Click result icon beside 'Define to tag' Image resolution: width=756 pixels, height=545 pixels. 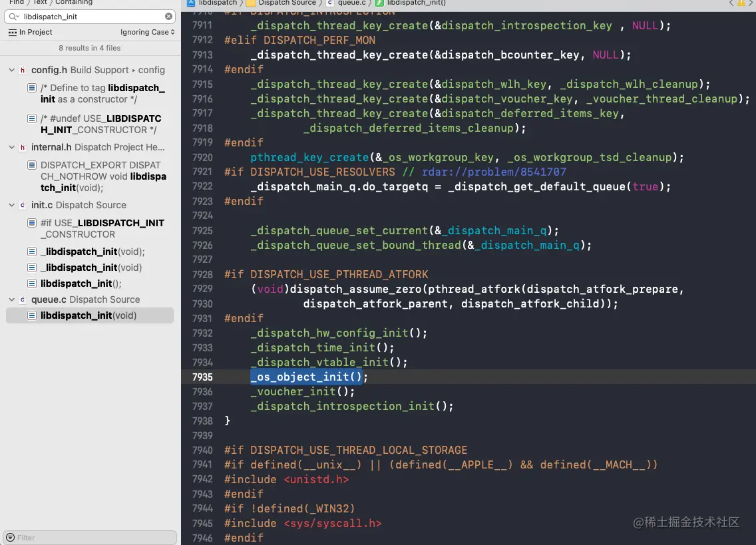pyautogui.click(x=32, y=88)
